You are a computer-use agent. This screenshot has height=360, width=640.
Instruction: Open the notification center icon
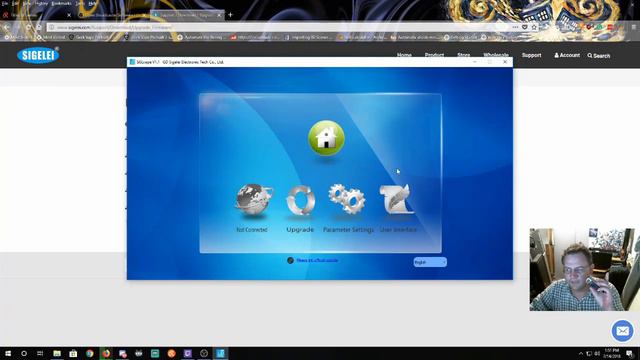[x=630, y=353]
